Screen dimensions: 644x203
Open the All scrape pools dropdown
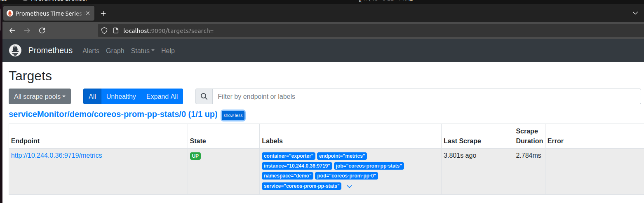[x=40, y=96]
